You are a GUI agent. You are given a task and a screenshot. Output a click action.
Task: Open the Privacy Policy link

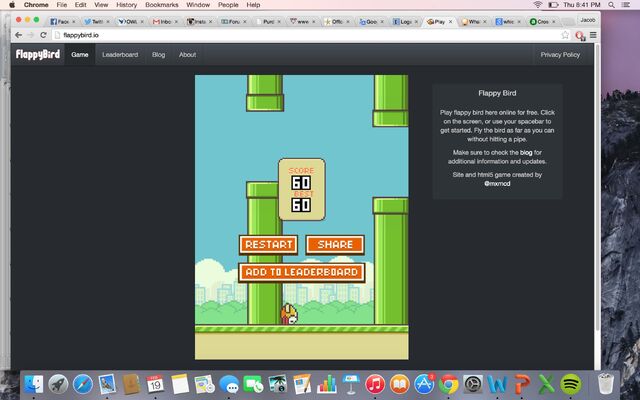click(560, 54)
